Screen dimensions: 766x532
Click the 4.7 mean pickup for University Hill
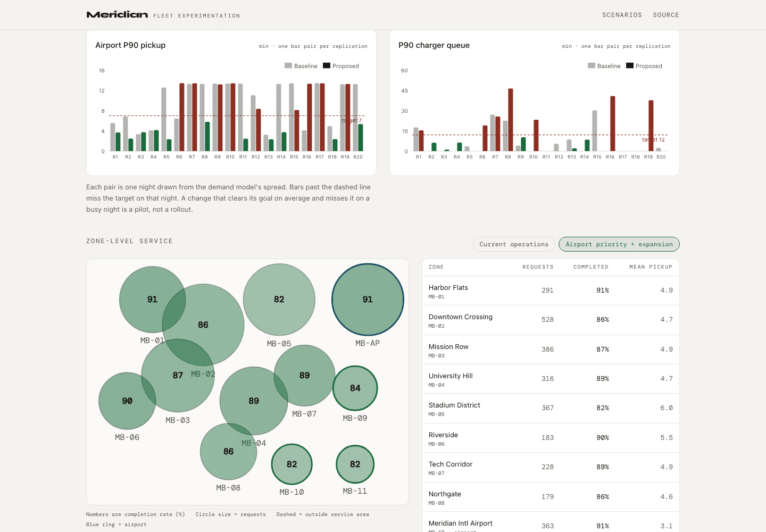pos(667,379)
